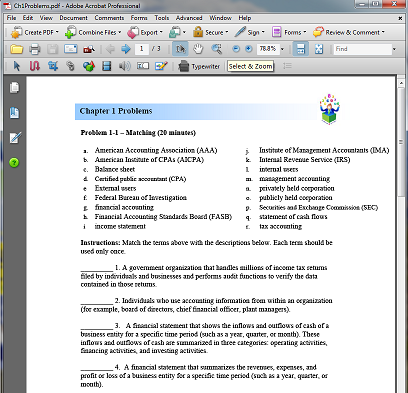Image resolution: width=408 pixels, height=393 pixels.
Task: Open the Edit menu
Action: [28, 18]
